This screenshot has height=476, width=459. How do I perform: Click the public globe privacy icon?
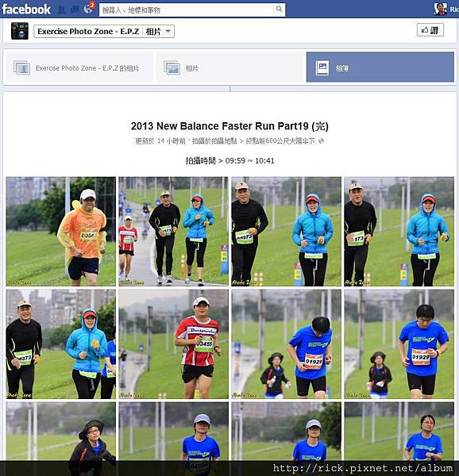click(321, 141)
